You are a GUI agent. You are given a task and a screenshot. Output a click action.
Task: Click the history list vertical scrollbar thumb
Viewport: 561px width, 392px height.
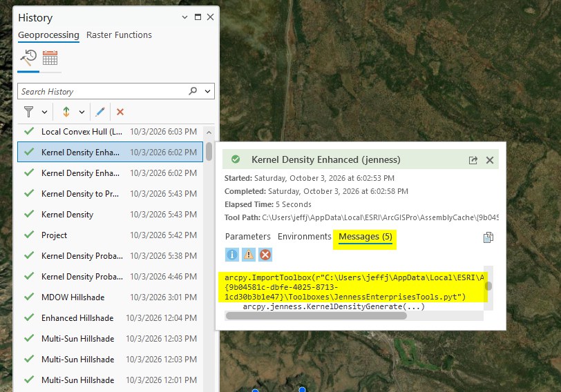click(209, 152)
